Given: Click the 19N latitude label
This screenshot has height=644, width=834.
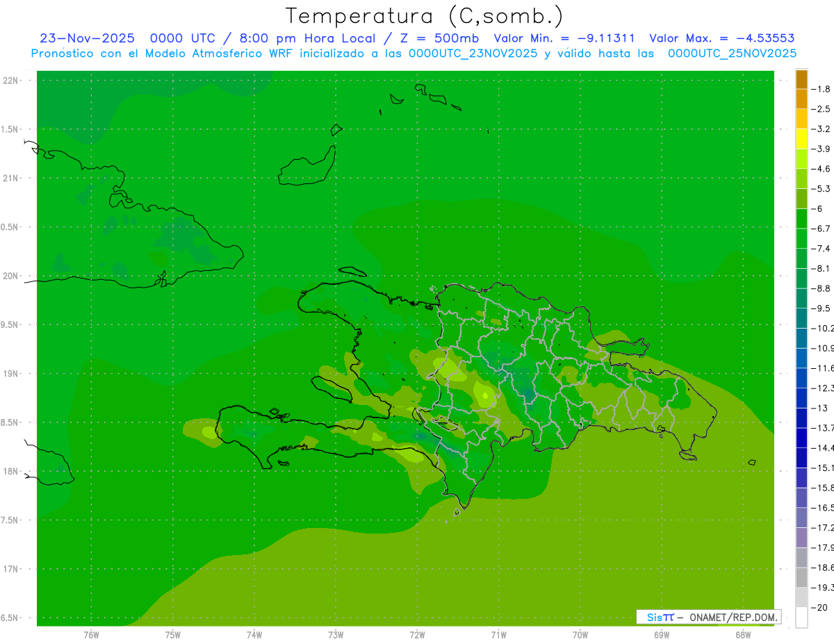Looking at the screenshot, I should pos(11,374).
